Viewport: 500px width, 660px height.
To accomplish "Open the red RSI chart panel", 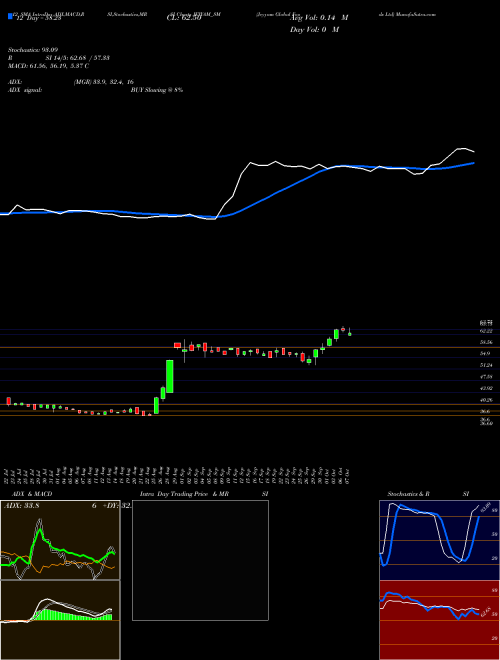I will point(439,620).
